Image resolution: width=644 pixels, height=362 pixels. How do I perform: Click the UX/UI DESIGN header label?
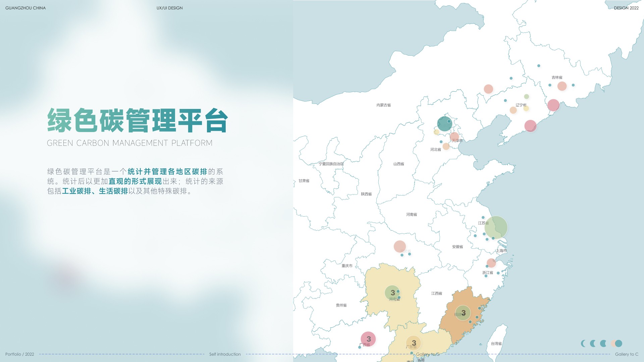[x=169, y=8]
